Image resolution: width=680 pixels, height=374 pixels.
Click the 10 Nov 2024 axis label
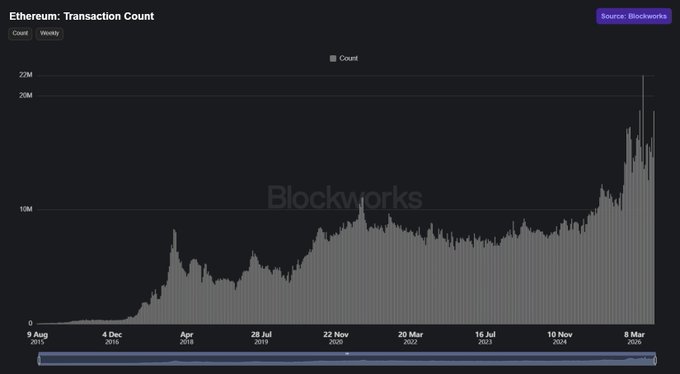click(559, 338)
